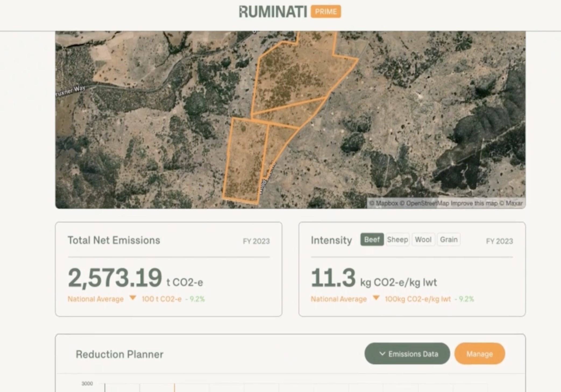
Task: Switch intensity to Sheep
Action: click(397, 239)
